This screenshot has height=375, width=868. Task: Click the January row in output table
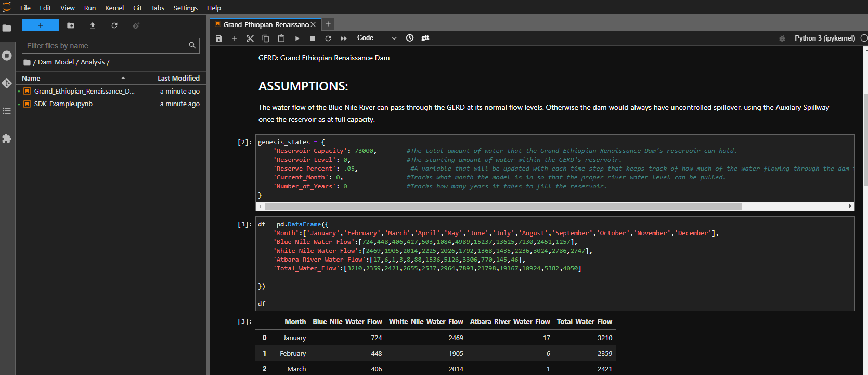click(435, 338)
